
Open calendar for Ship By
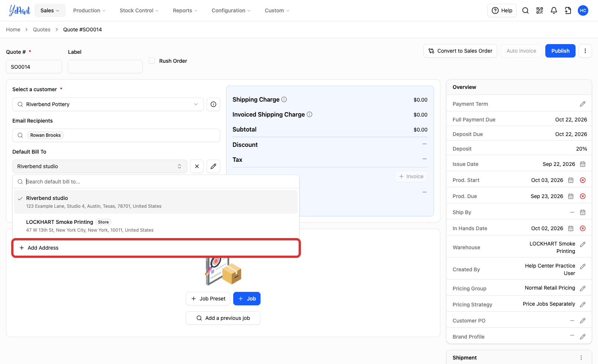tap(583, 212)
